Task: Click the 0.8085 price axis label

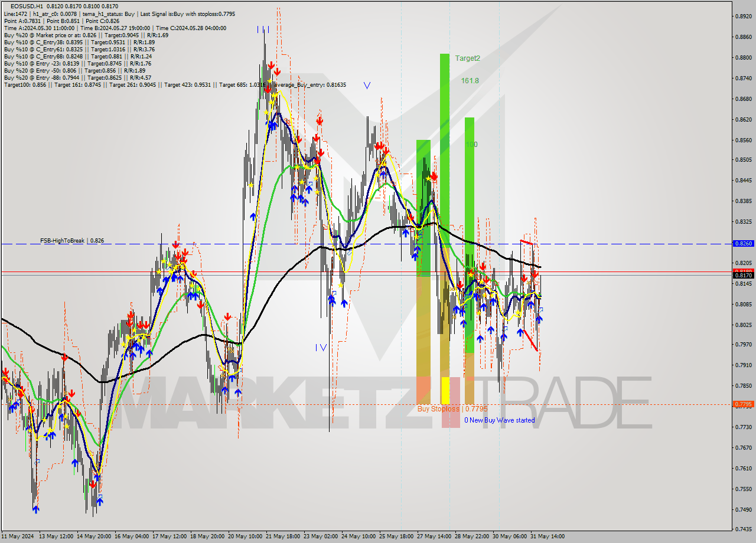Action: pyautogui.click(x=742, y=305)
